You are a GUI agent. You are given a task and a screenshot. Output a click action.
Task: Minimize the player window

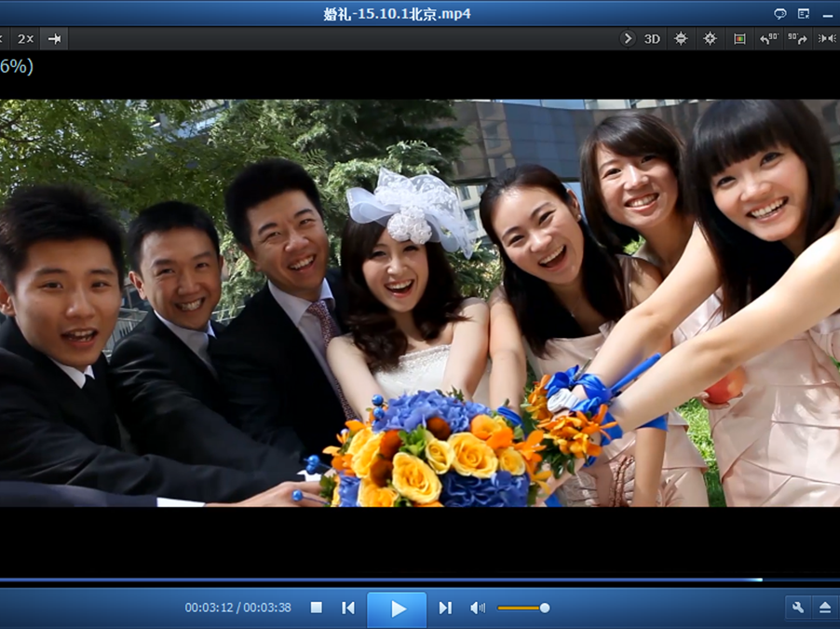point(828,16)
